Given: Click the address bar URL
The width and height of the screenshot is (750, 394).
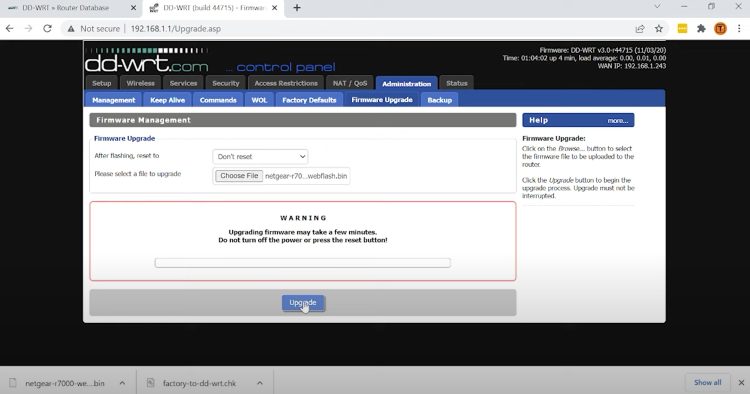Looking at the screenshot, I should coord(176,29).
